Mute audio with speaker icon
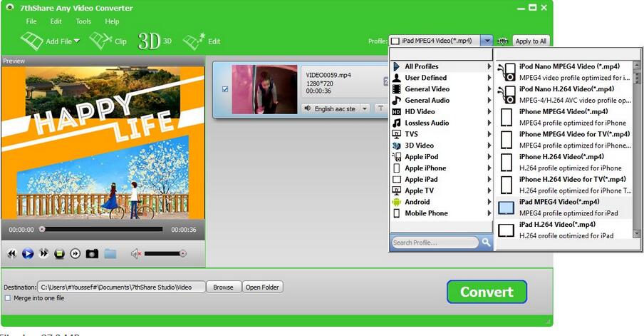This screenshot has height=336, width=644. click(136, 254)
